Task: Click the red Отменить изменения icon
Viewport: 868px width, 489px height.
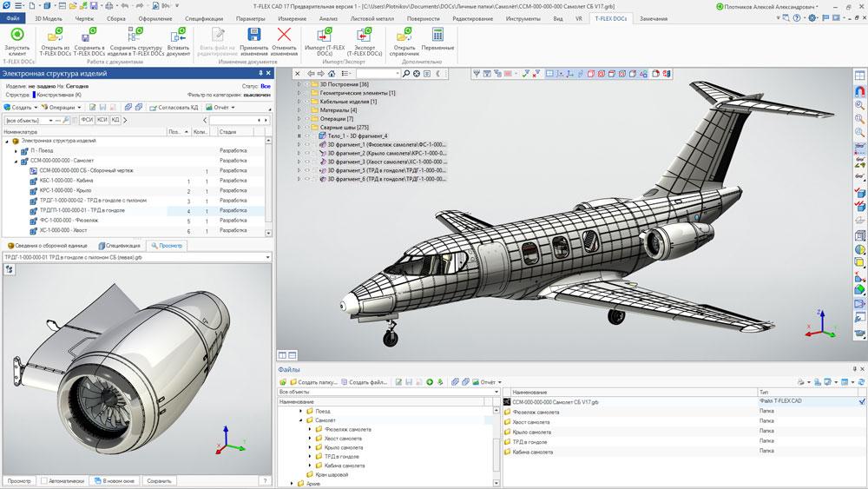Action: 284,35
